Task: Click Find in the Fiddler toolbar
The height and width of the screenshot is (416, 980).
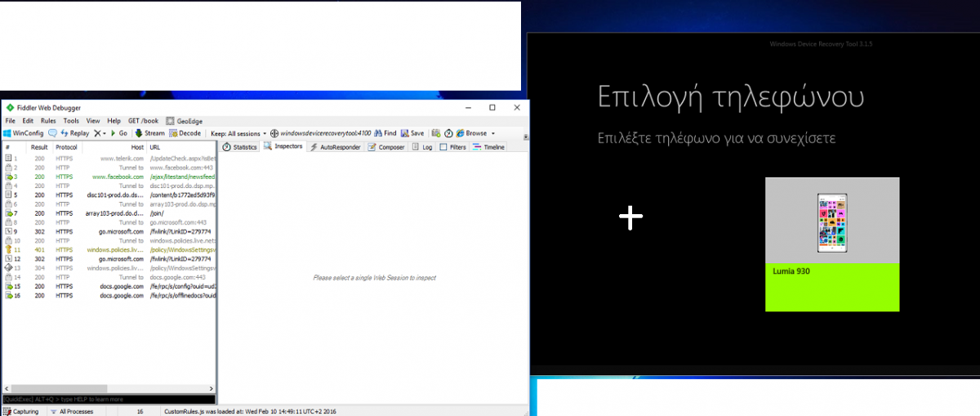Action: [x=385, y=133]
